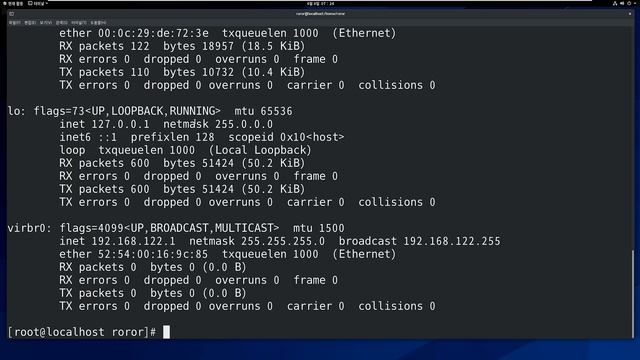Click the terminal window's title bar icon button
Viewport: 640px width, 360px height.
coord(11,13)
